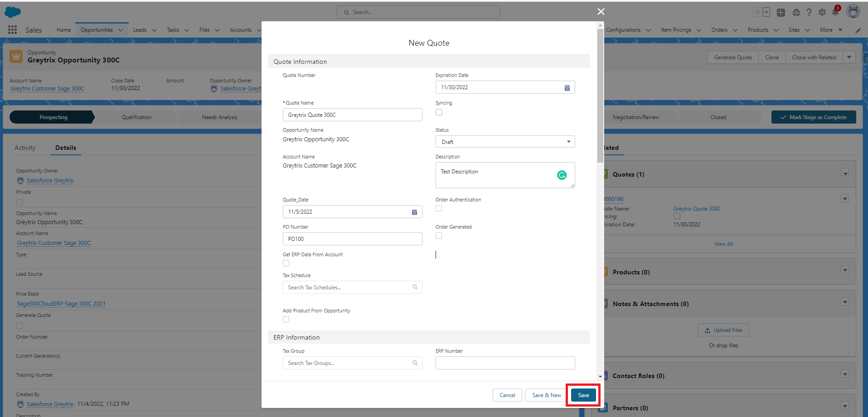Open more actions dropdown beside Clone with Related

(x=849, y=58)
